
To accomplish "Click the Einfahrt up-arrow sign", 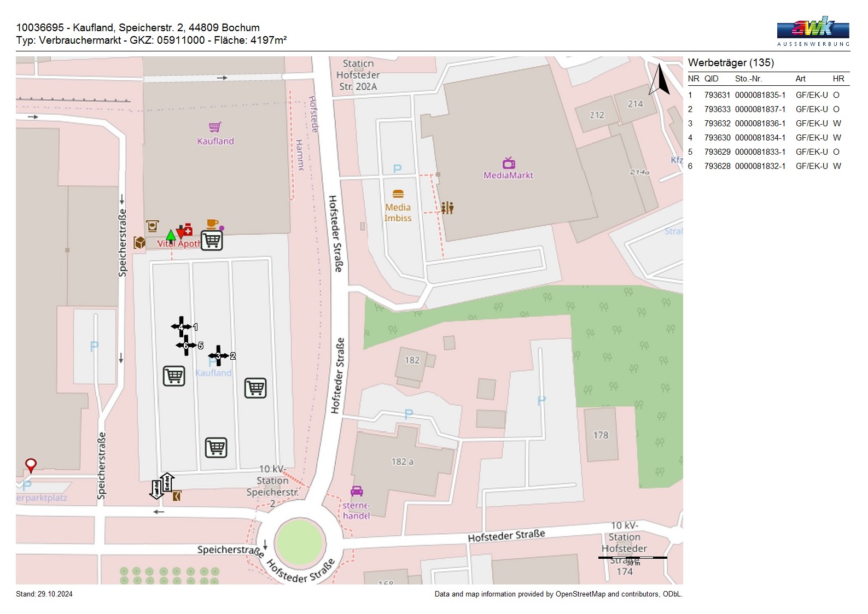I will coord(167,482).
